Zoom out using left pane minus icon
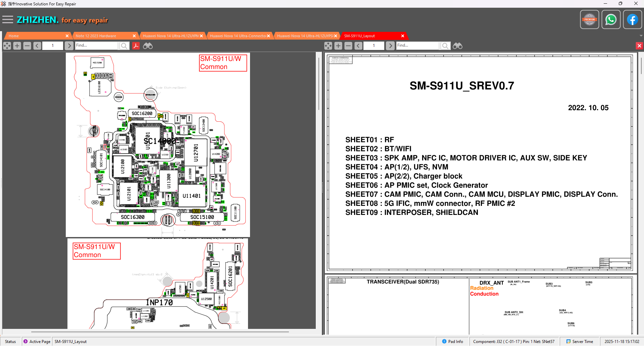 (x=27, y=46)
